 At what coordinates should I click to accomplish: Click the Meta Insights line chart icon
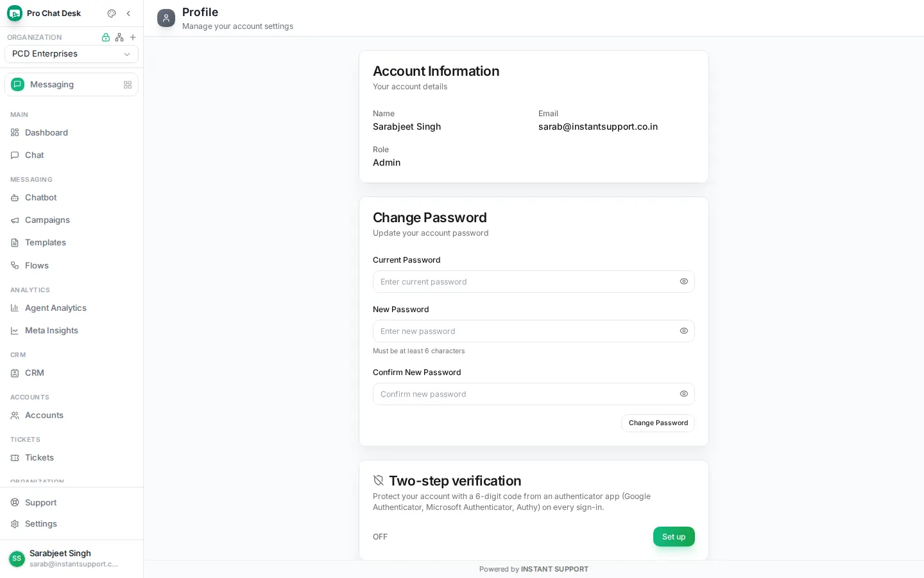(x=15, y=331)
